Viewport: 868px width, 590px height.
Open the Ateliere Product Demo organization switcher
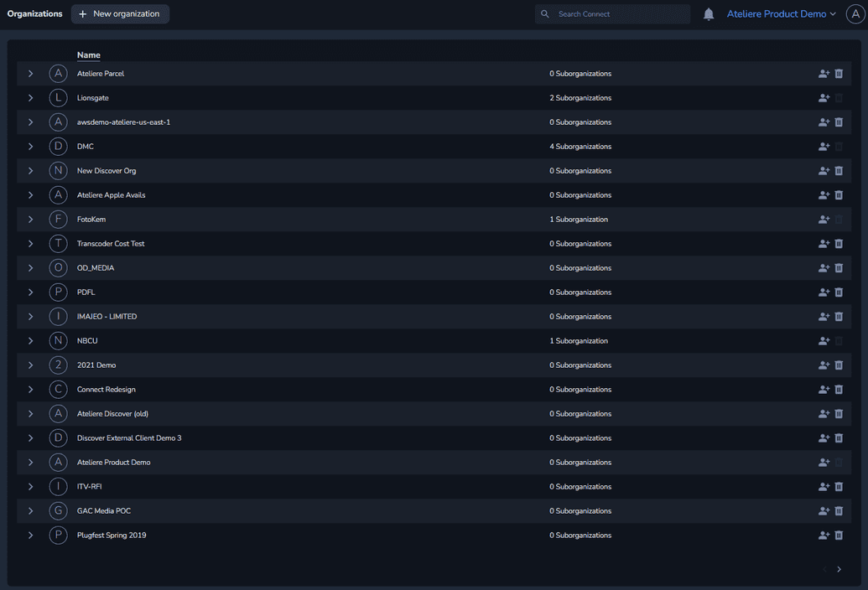tap(781, 14)
